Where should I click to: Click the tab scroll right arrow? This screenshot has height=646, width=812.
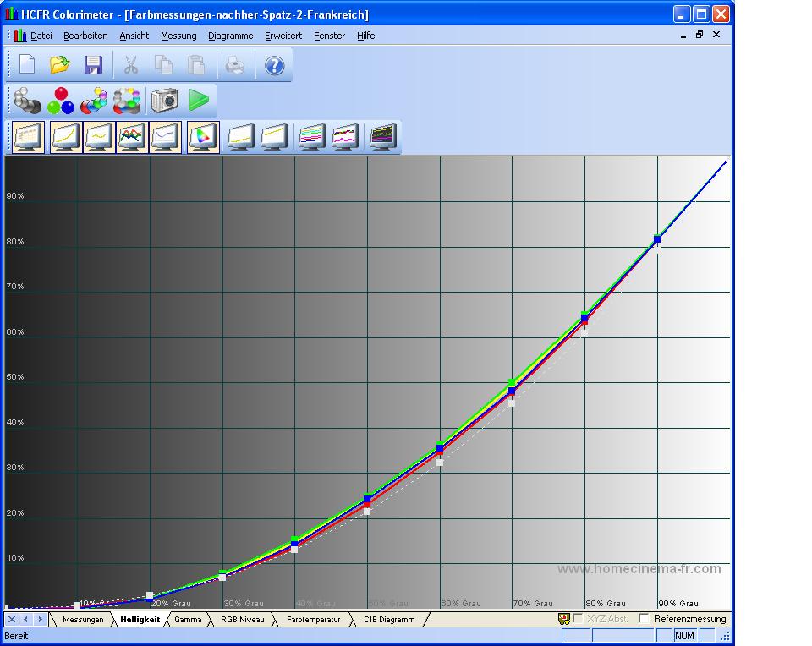[x=40, y=619]
